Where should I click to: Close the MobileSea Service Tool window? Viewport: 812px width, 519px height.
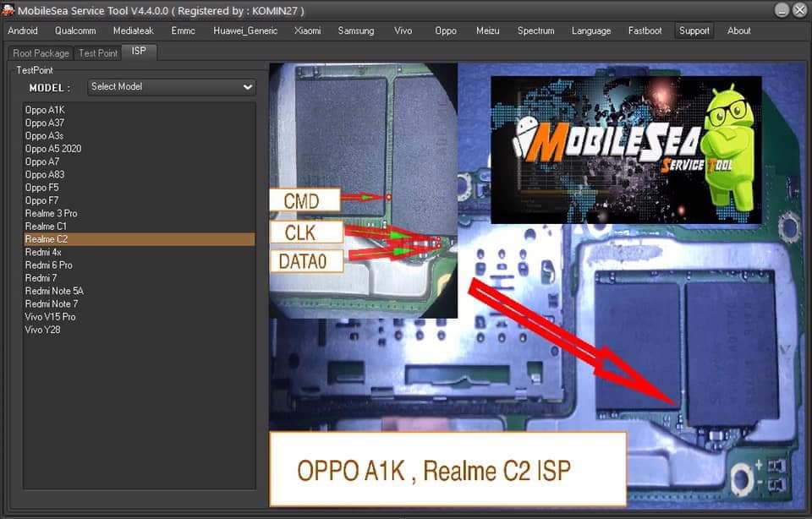tap(800, 10)
